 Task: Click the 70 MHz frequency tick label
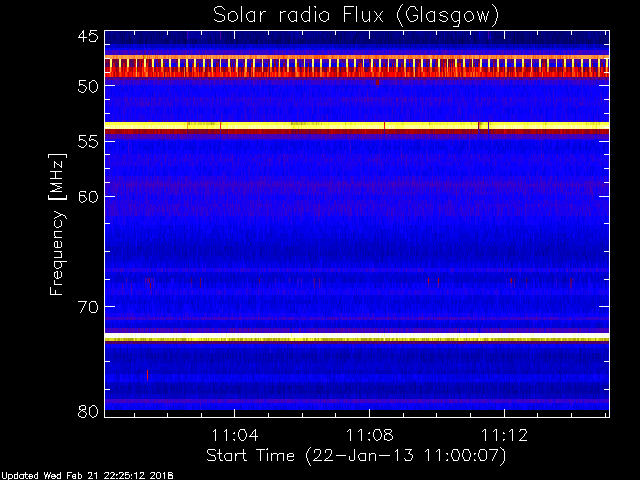coord(88,307)
